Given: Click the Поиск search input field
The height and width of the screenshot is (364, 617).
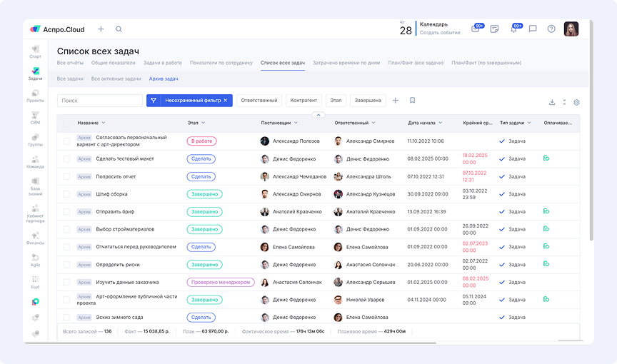Looking at the screenshot, I should click(x=99, y=101).
